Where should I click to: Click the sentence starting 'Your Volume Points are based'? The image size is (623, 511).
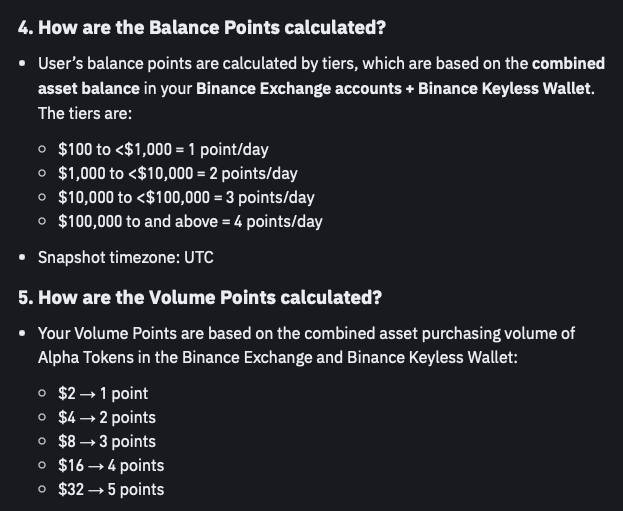306,345
